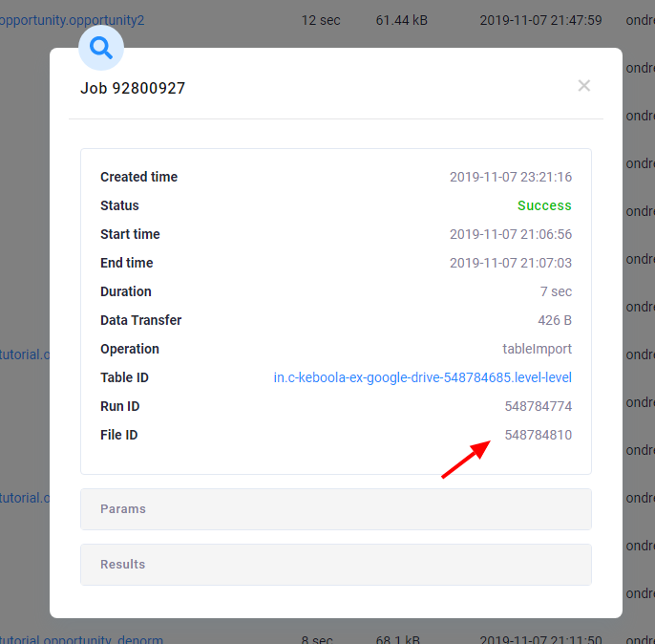Select Start time value 2019-11-07 21:06:56
655x644 pixels.
point(511,234)
